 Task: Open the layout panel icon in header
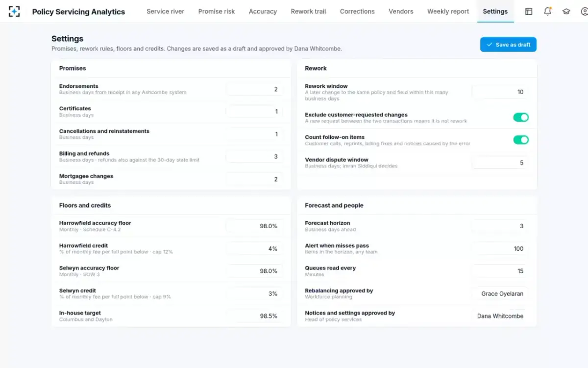[529, 11]
